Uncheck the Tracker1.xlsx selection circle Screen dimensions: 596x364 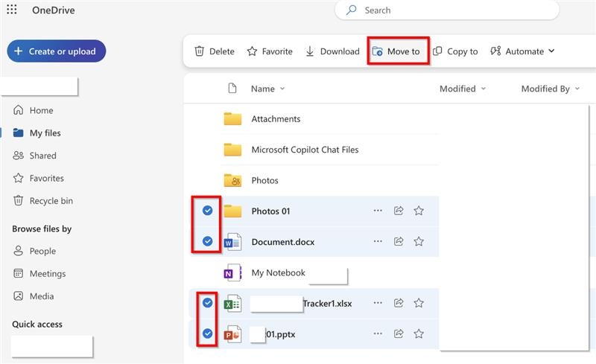click(207, 302)
